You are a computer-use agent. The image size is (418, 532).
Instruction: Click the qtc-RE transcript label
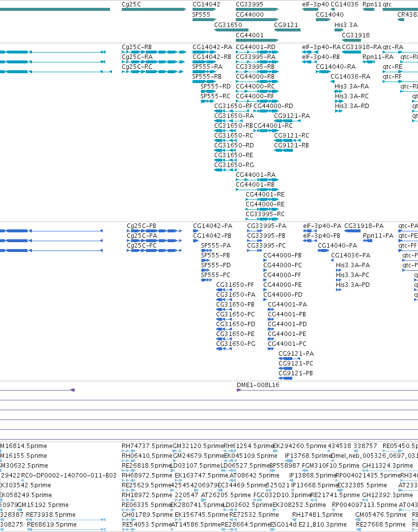(392, 66)
